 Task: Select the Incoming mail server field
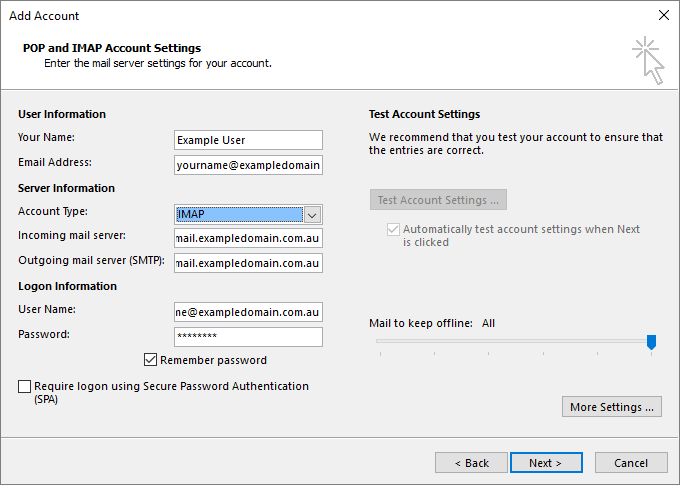tap(248, 238)
